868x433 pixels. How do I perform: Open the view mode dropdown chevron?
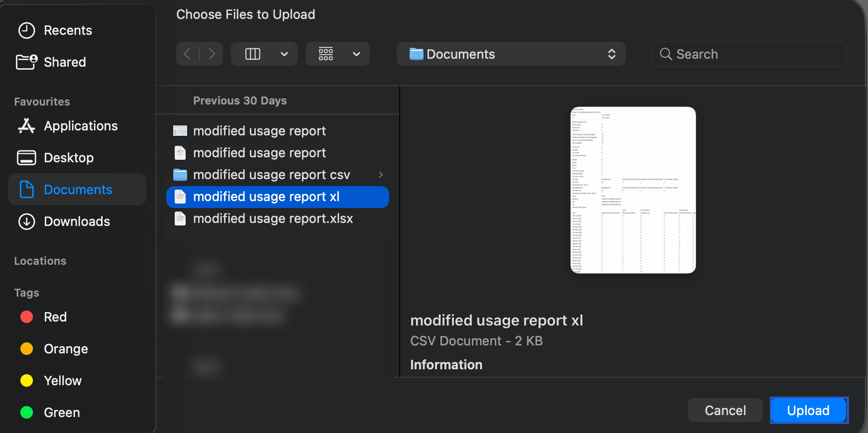click(x=284, y=54)
